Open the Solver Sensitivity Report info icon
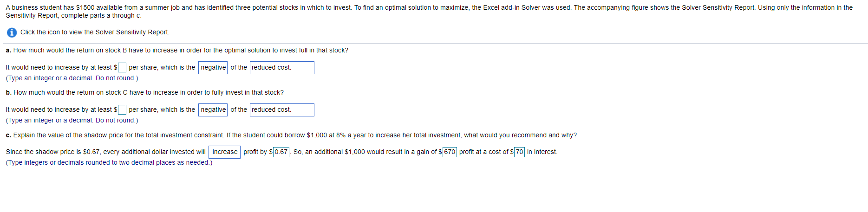The height and width of the screenshot is (212, 868). click(12, 32)
